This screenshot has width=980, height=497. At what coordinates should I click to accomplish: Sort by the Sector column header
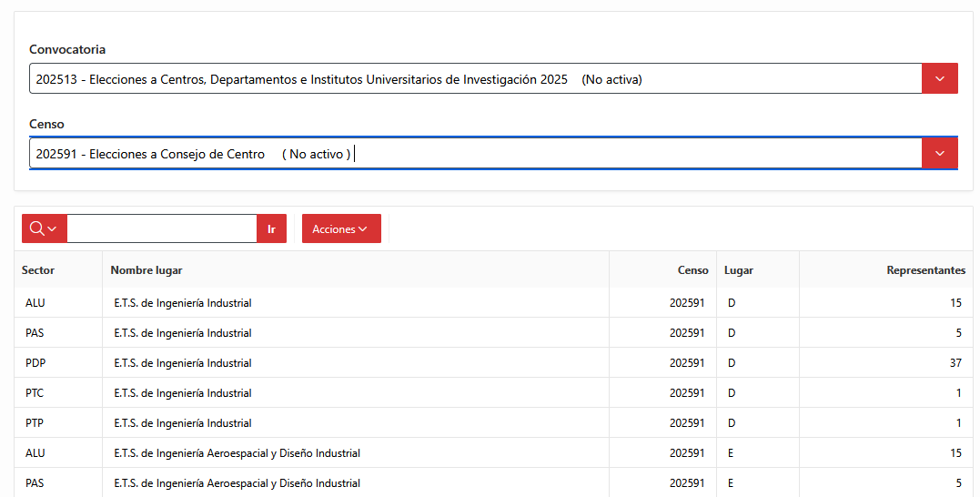tap(38, 270)
